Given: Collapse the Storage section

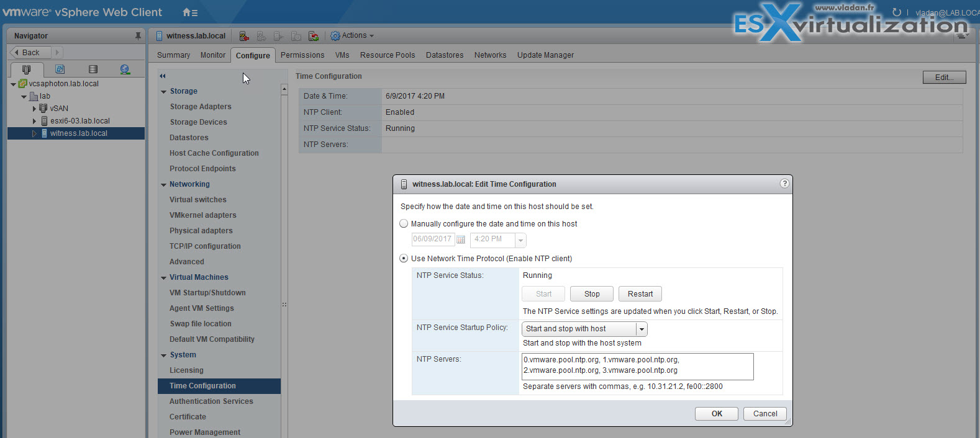Looking at the screenshot, I should pos(163,91).
